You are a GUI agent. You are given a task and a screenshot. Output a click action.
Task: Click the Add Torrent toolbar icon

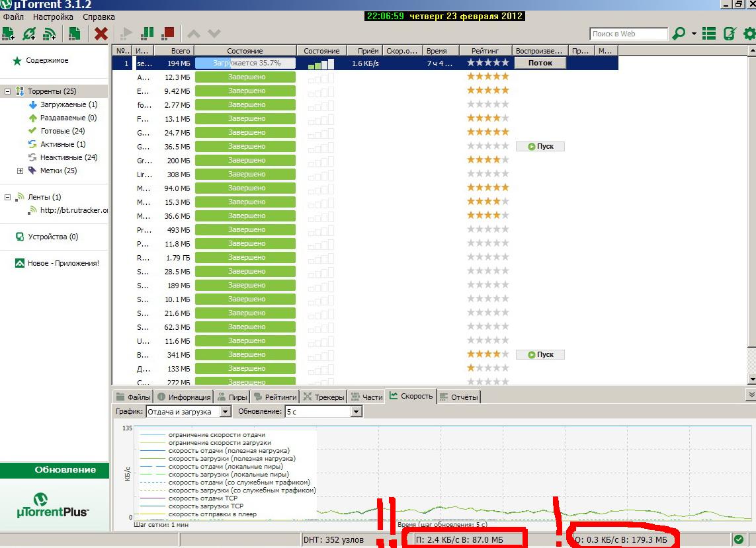pyautogui.click(x=8, y=34)
